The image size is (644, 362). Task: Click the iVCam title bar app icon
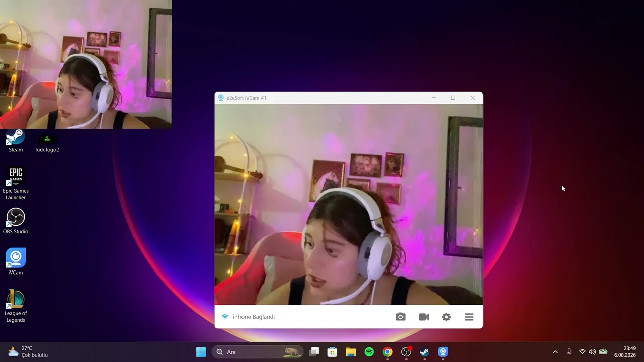221,98
